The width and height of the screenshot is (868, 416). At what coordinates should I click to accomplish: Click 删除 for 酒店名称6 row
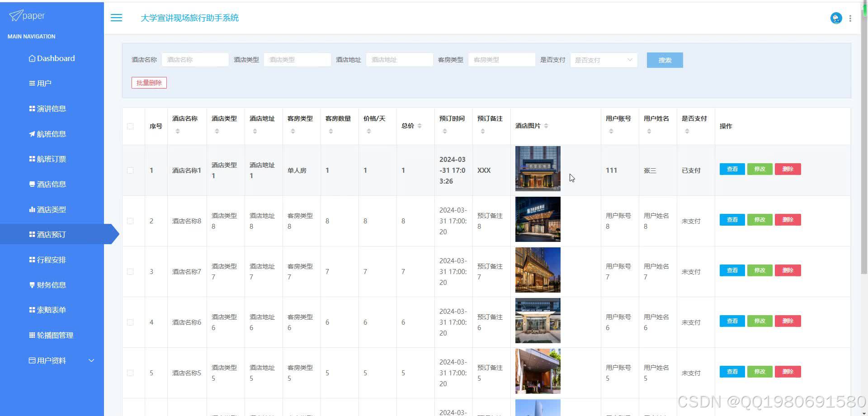click(x=788, y=321)
